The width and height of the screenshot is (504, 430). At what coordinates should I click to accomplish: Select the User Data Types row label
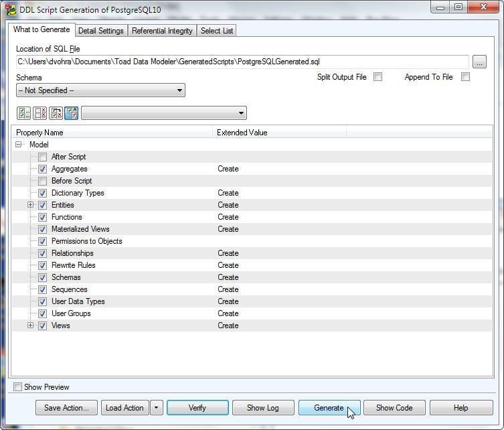coord(78,301)
